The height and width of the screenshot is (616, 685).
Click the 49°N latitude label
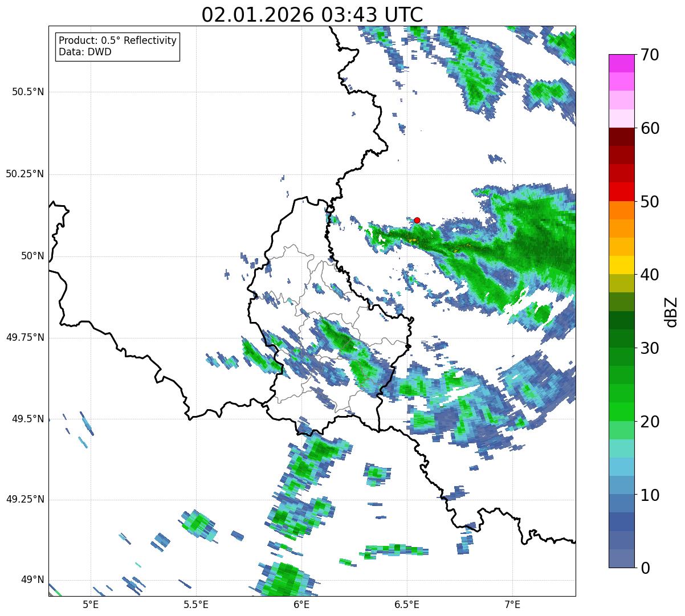(x=32, y=580)
